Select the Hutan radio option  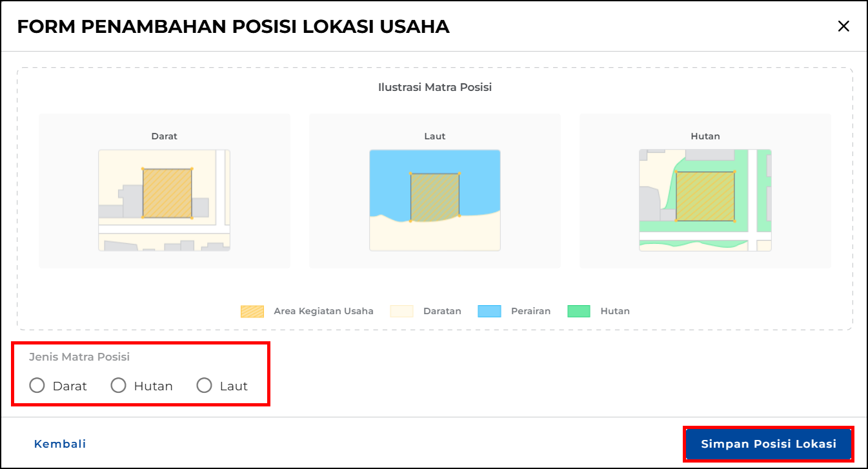pos(119,386)
